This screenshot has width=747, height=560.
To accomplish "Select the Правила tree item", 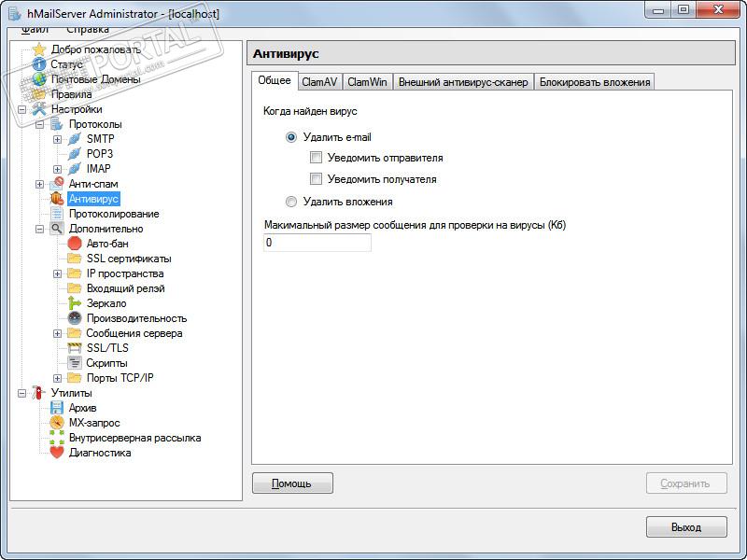I will (x=72, y=94).
